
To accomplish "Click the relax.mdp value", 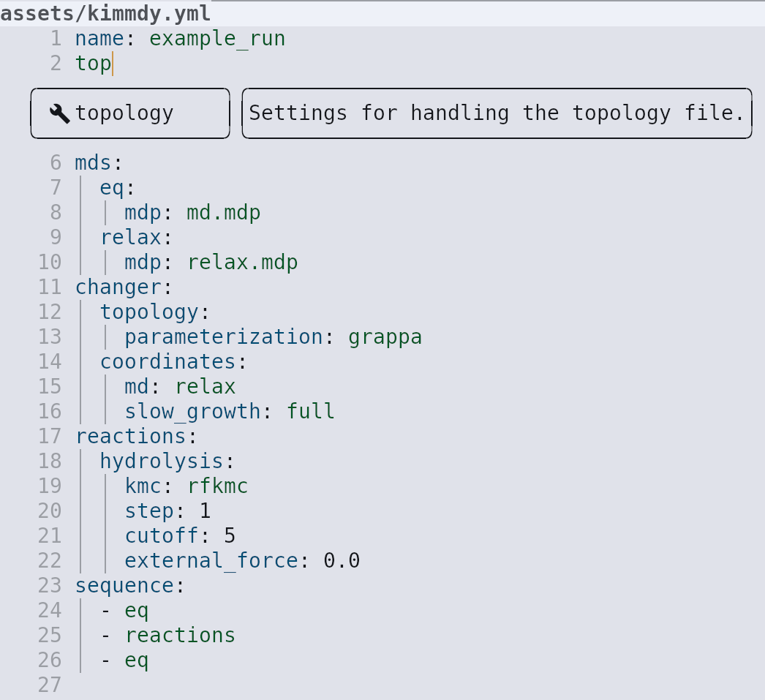I will (x=242, y=263).
